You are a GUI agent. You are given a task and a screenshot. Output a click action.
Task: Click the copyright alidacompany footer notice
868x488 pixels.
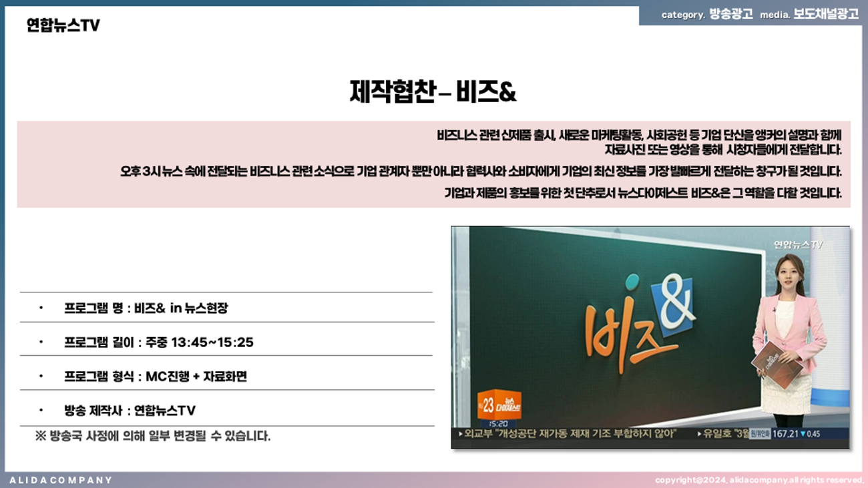(759, 480)
